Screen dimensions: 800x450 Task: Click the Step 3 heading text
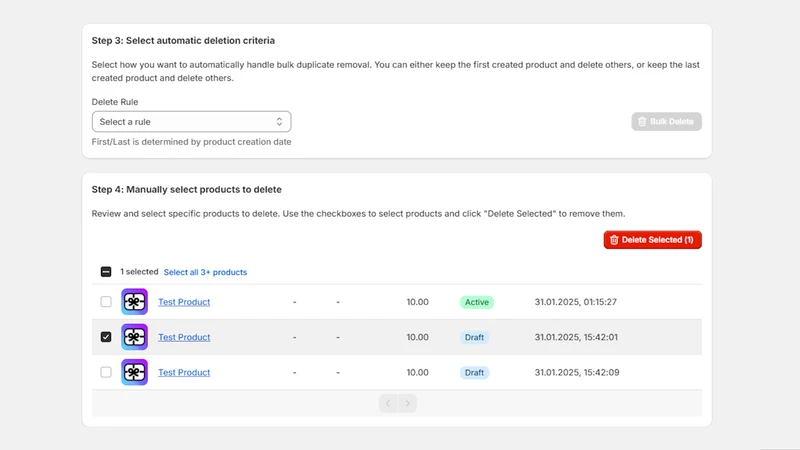coord(183,40)
